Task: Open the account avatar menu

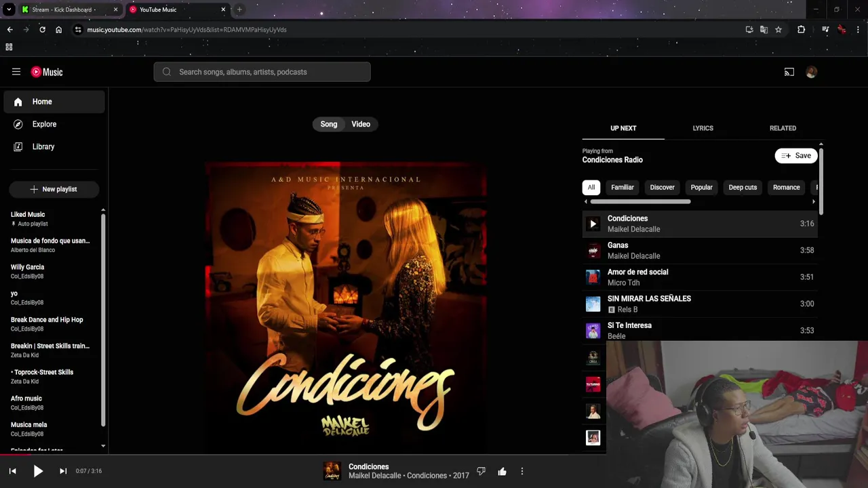Action: tap(811, 72)
